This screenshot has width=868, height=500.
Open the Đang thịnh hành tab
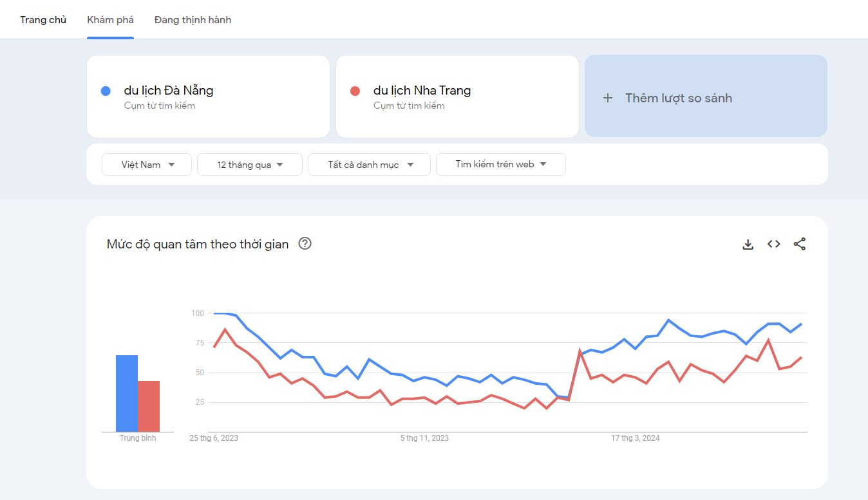pyautogui.click(x=193, y=20)
